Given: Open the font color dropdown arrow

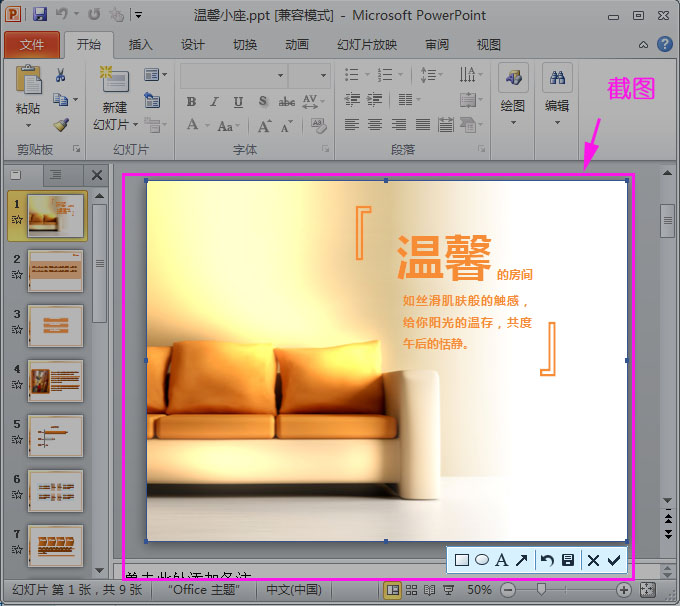Looking at the screenshot, I should [x=207, y=126].
